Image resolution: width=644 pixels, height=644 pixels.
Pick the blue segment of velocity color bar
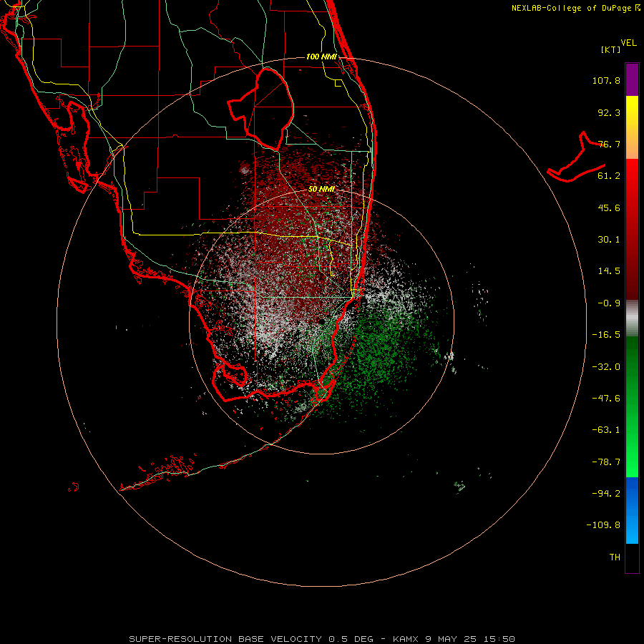pos(632,510)
